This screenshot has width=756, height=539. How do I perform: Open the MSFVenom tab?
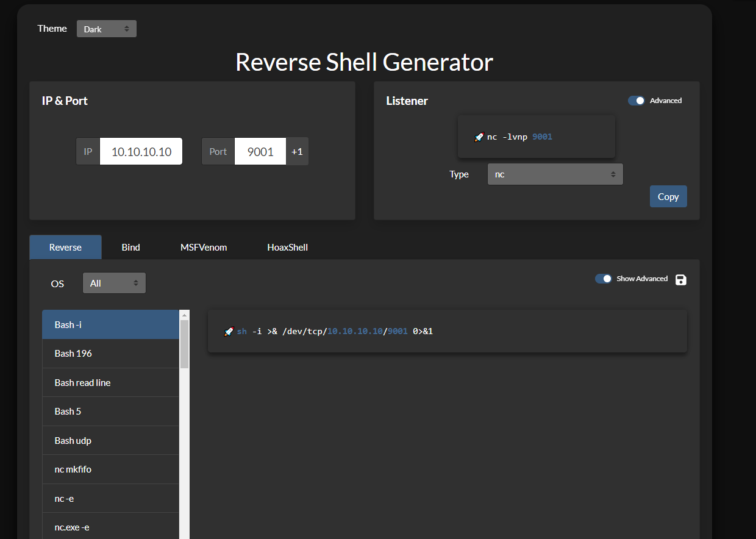tap(204, 248)
